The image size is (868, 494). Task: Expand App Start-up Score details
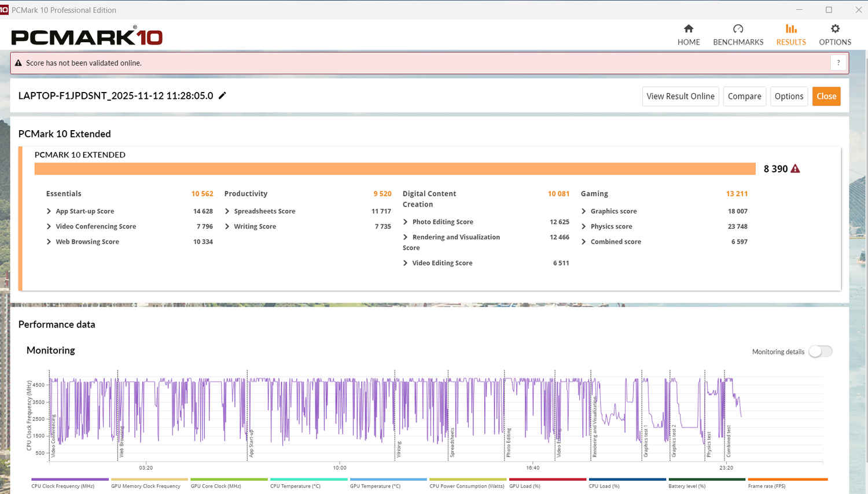49,211
